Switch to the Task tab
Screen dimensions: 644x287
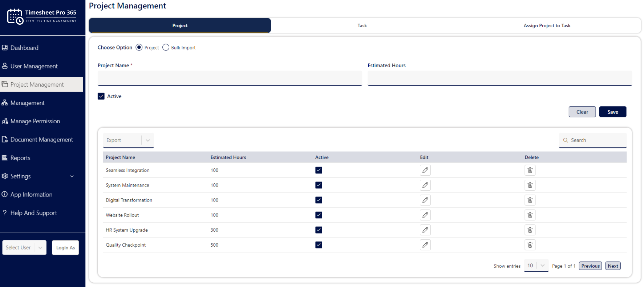[362, 25]
